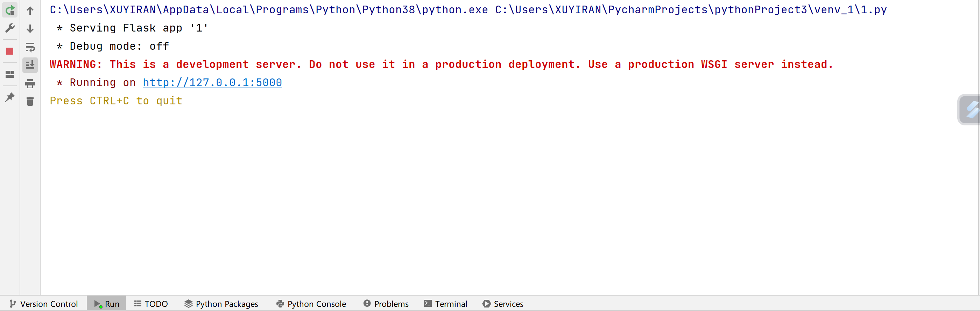Rerun the script with the green rerun icon
980x311 pixels.
click(x=10, y=10)
